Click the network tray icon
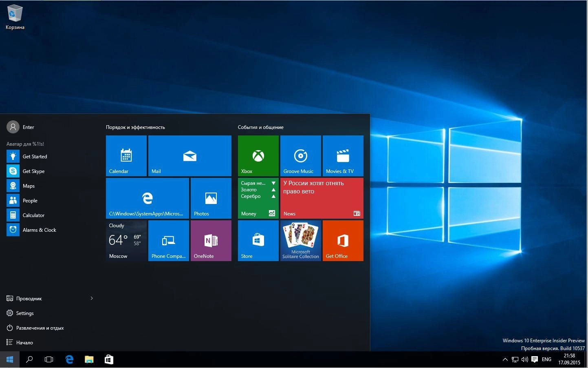The width and height of the screenshot is (588, 368). click(x=515, y=359)
